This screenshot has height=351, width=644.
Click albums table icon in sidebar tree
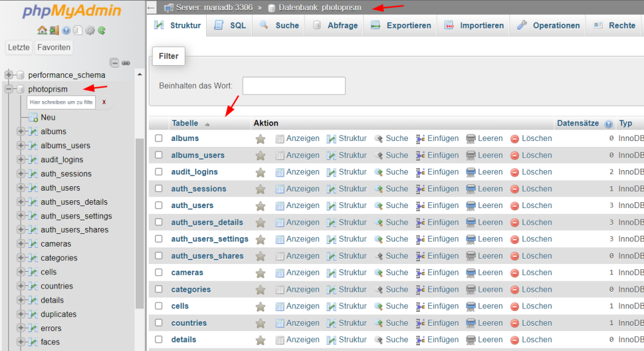click(33, 131)
